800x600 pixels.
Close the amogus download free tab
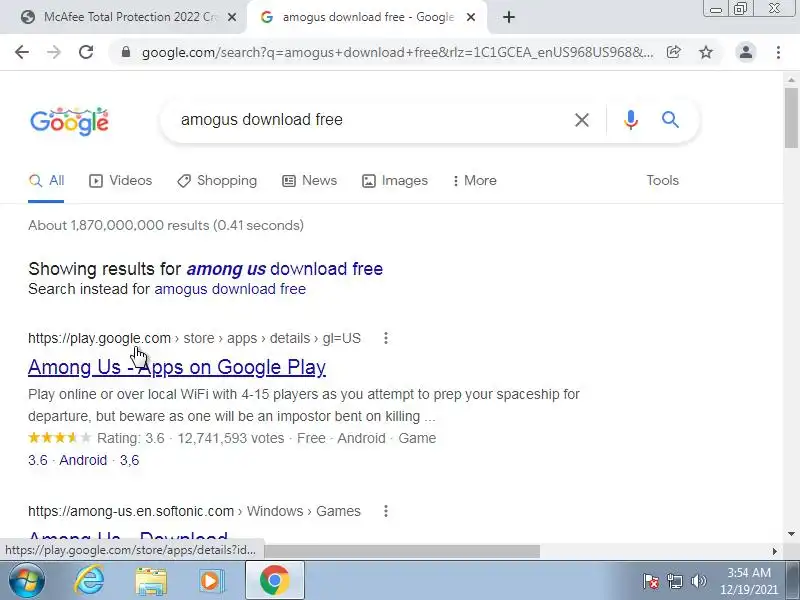coord(471,17)
